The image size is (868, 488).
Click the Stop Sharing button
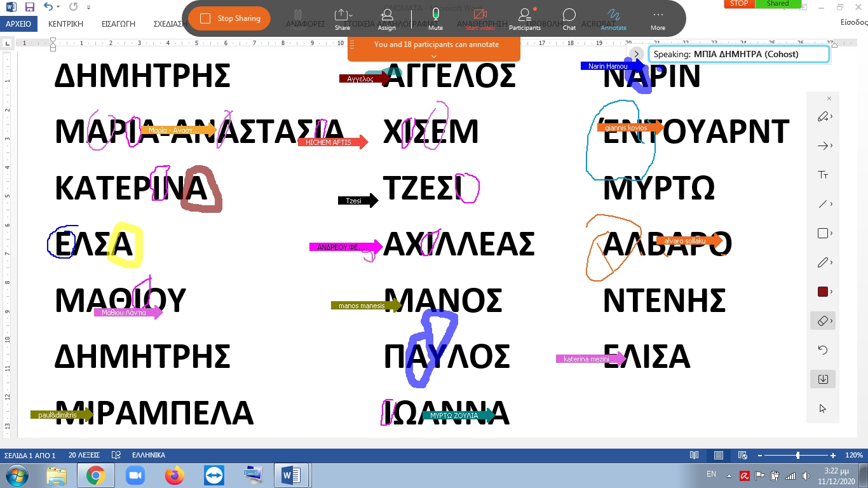click(229, 18)
